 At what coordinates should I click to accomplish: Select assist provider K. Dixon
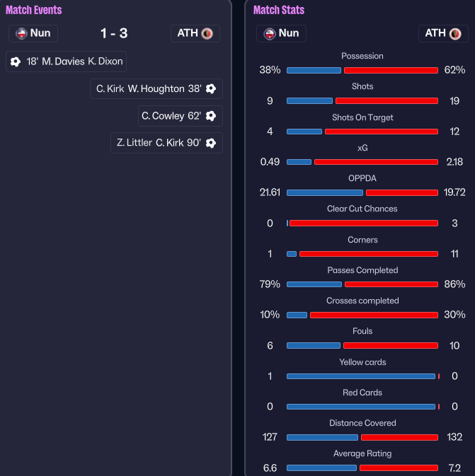pos(105,62)
